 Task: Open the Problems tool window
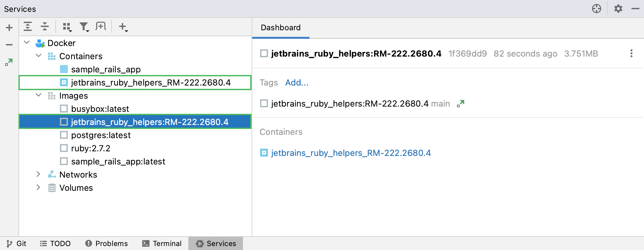106,243
